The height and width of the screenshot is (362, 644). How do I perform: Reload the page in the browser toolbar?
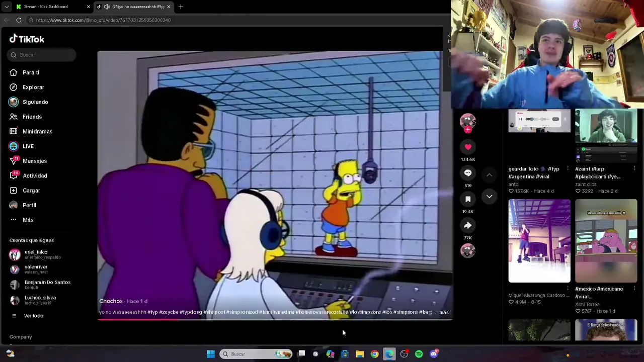tap(19, 20)
